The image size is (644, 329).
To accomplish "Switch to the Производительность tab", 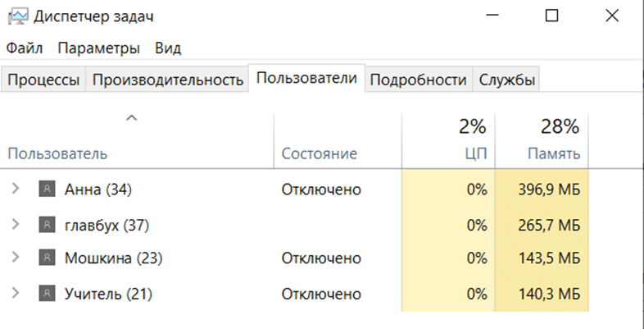I will (168, 80).
